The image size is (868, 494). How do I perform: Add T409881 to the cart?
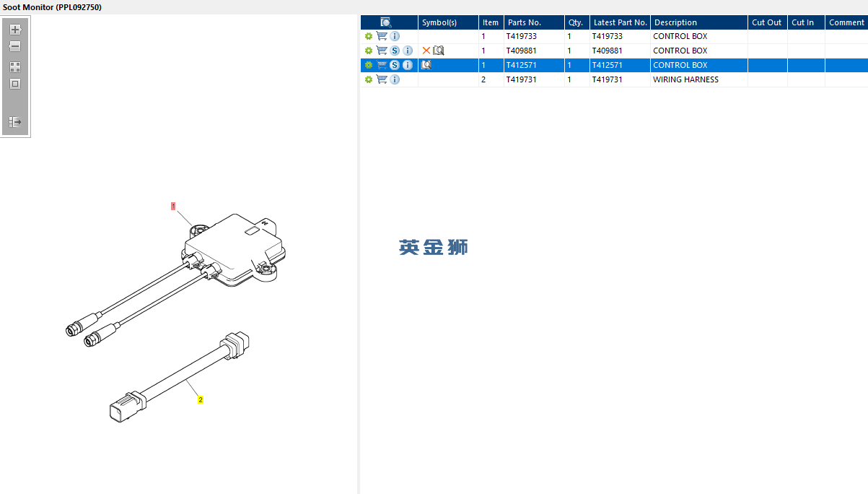click(x=382, y=51)
